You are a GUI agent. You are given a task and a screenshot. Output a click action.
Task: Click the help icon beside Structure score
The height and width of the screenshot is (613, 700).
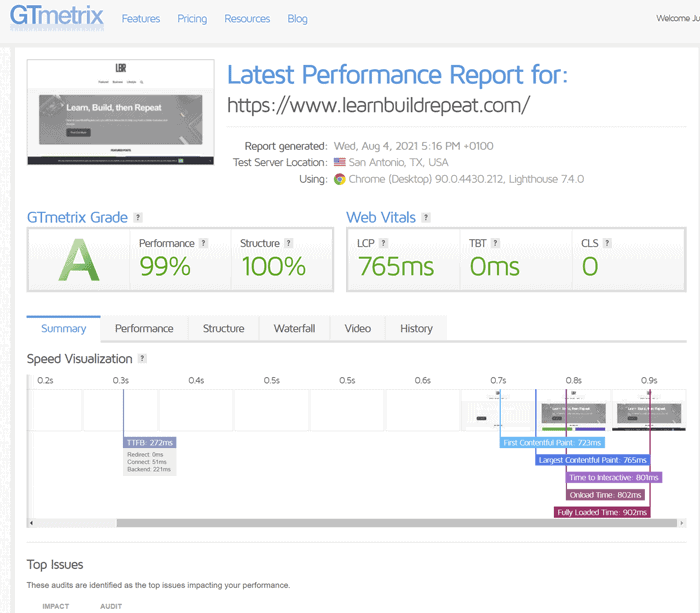pos(289,243)
